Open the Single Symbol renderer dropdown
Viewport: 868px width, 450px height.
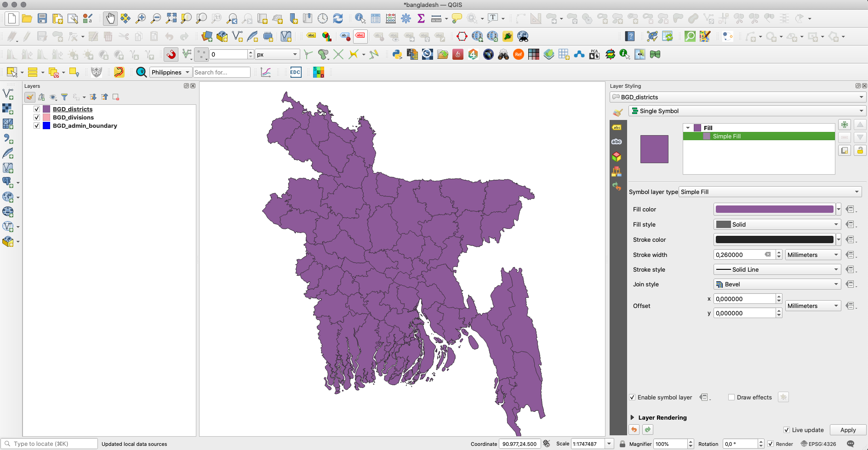(x=747, y=111)
